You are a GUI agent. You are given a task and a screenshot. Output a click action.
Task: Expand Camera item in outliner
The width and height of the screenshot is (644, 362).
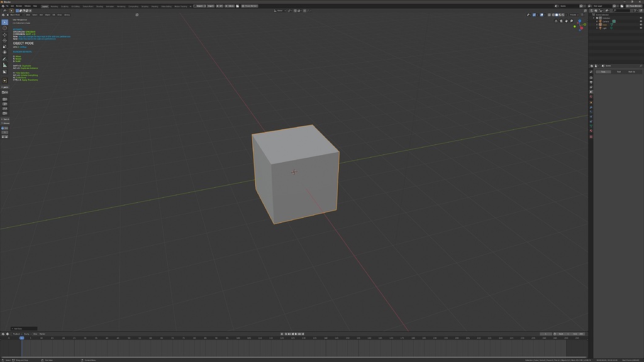click(x=597, y=21)
